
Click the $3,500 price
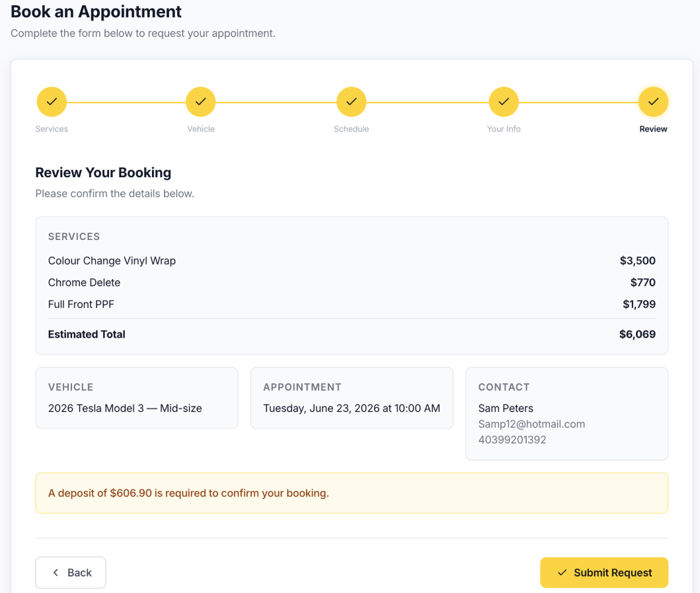[x=637, y=260]
